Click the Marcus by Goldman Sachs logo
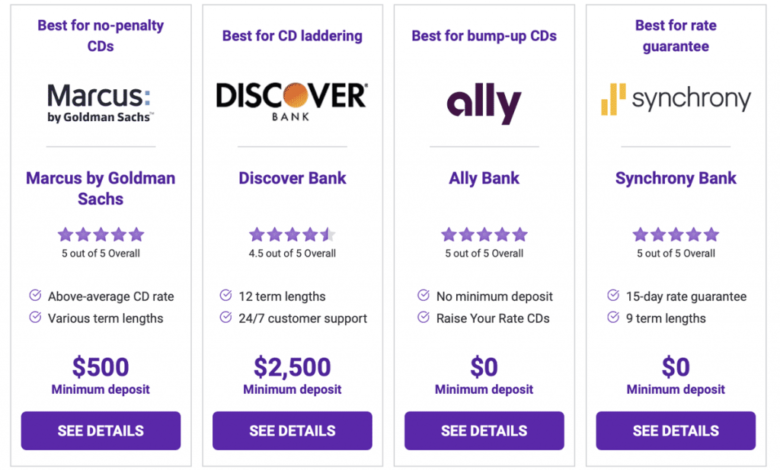This screenshot has height=470, width=780. [x=100, y=103]
